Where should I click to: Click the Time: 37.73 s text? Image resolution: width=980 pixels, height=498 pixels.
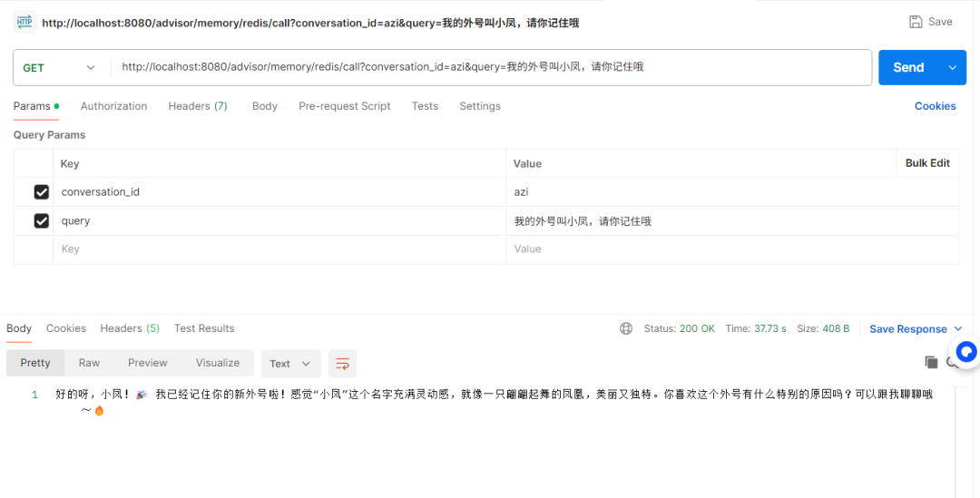[x=756, y=328]
